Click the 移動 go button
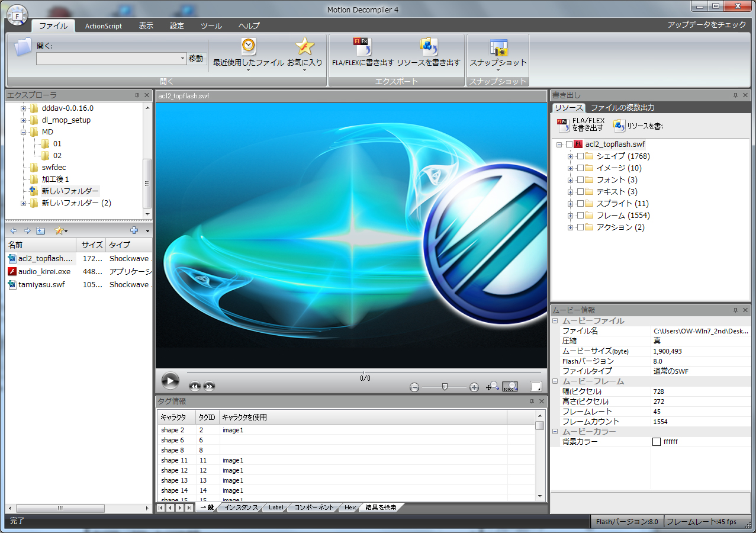 click(x=196, y=59)
